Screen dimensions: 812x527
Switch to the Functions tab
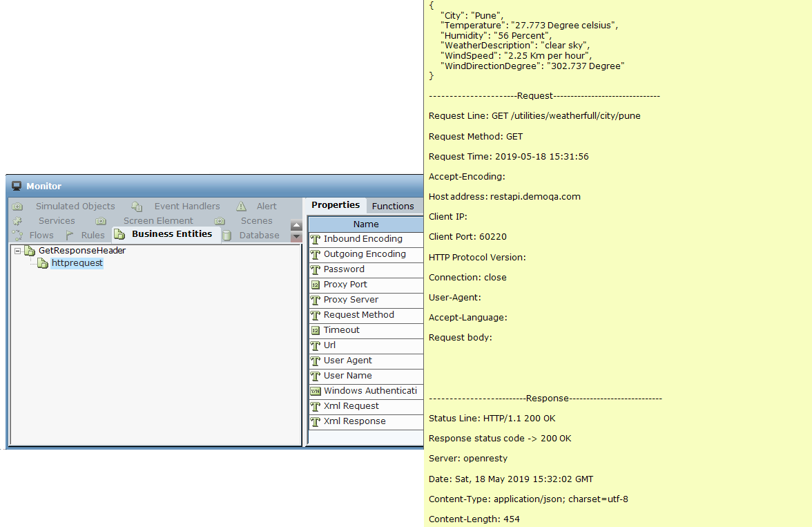point(393,206)
